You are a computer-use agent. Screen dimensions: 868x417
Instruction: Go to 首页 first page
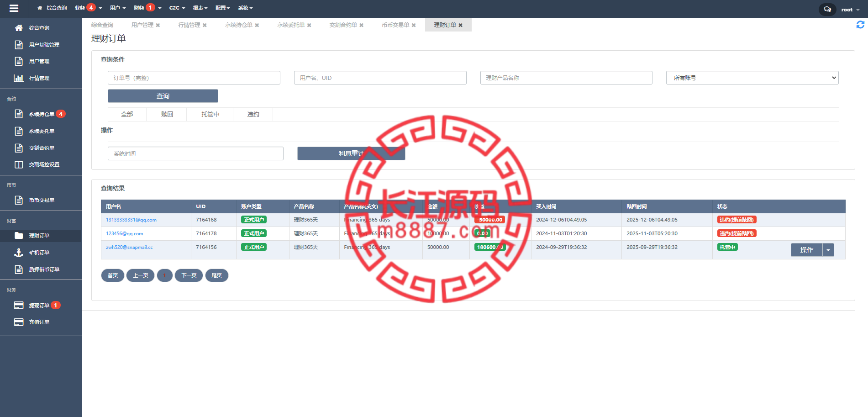(113, 275)
